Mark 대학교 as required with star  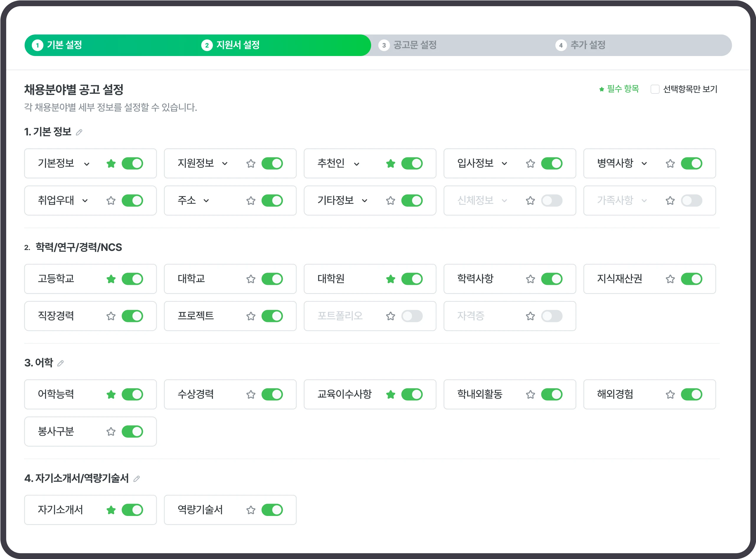250,279
